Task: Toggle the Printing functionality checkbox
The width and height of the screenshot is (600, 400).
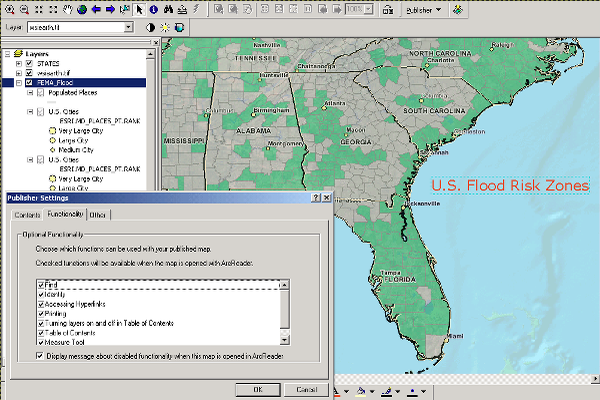Action: (40, 313)
